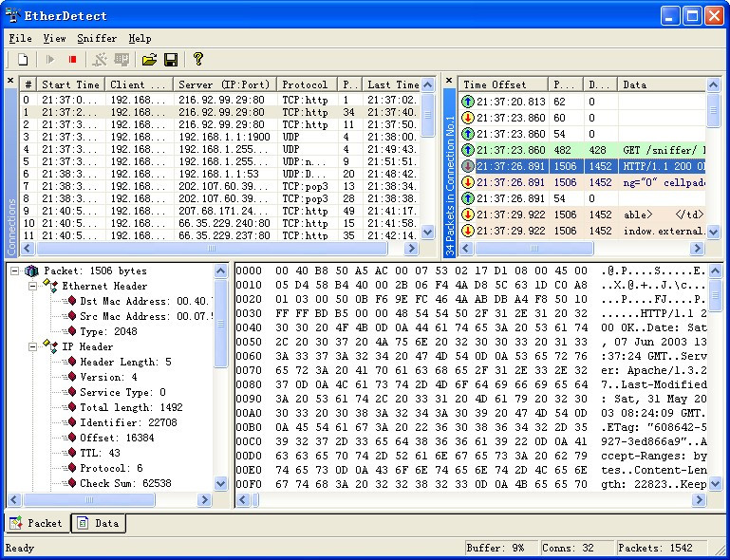
Task: Click the green play Start capture icon
Action: tap(50, 60)
